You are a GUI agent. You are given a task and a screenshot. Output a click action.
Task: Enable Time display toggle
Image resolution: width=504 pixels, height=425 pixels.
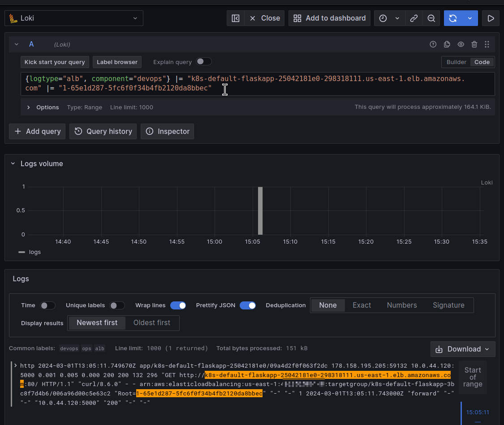point(47,305)
